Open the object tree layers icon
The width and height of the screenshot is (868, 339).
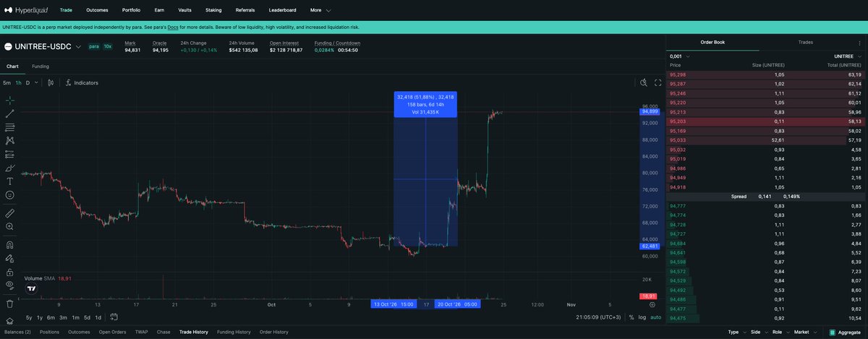pos(9,322)
